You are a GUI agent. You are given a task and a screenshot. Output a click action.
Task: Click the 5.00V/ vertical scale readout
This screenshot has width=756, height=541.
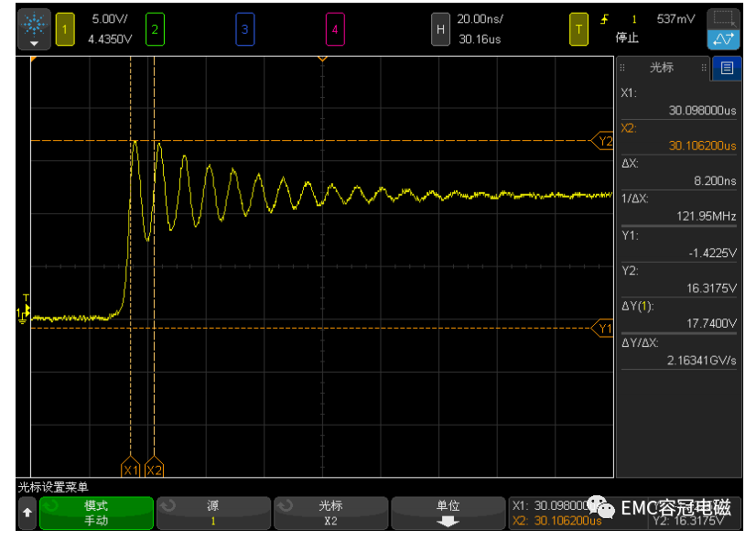coord(110,19)
